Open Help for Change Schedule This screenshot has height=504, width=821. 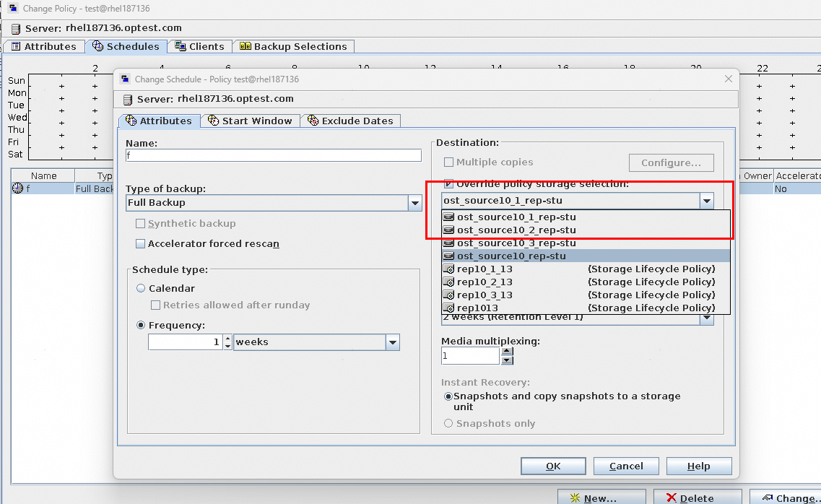point(698,466)
